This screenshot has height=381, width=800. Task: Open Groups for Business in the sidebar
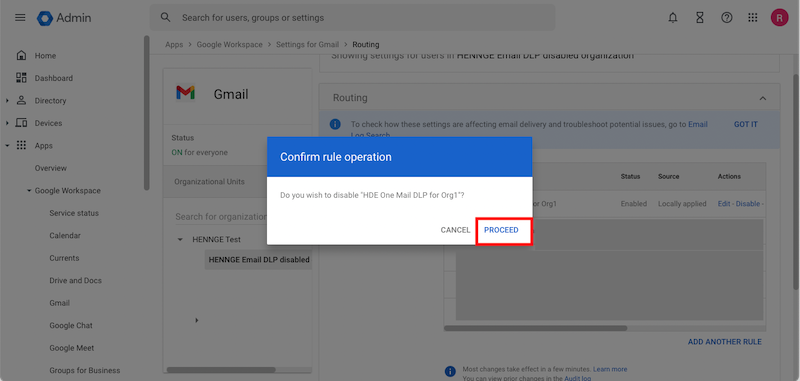(x=85, y=370)
